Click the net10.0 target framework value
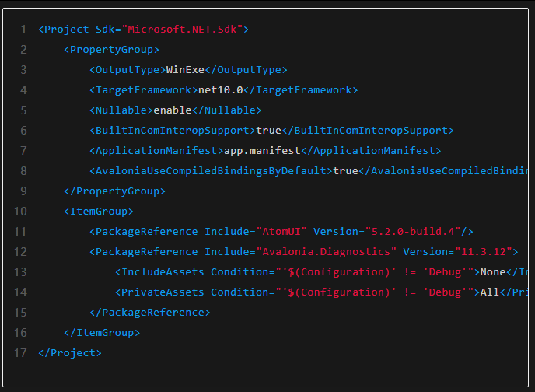 tap(220, 90)
